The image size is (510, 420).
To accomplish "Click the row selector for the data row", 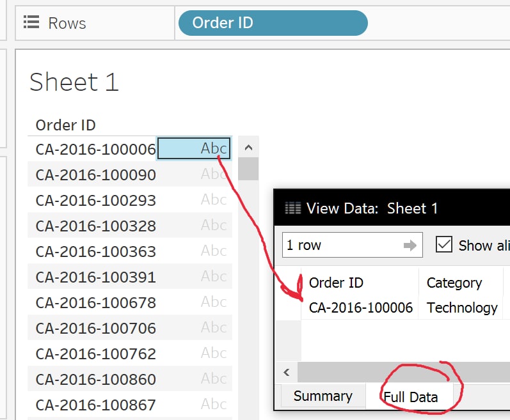I will tap(288, 307).
